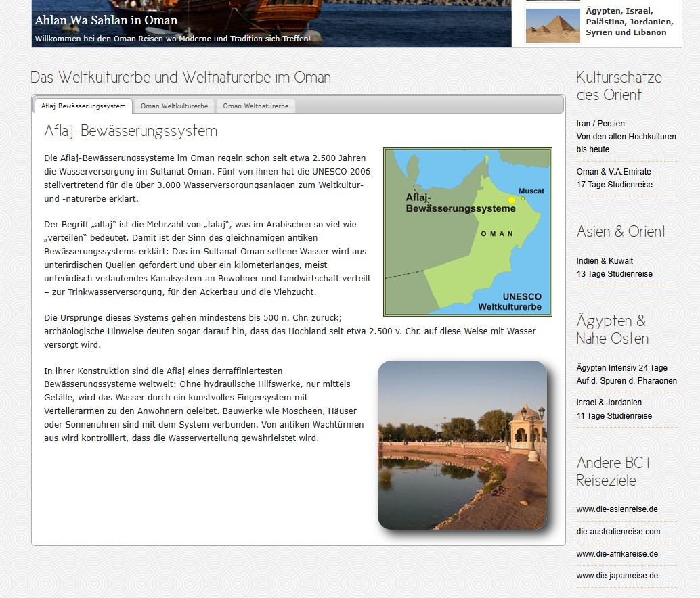Visit www.die-japanreise.de link
This screenshot has width=700, height=598.
click(x=617, y=576)
